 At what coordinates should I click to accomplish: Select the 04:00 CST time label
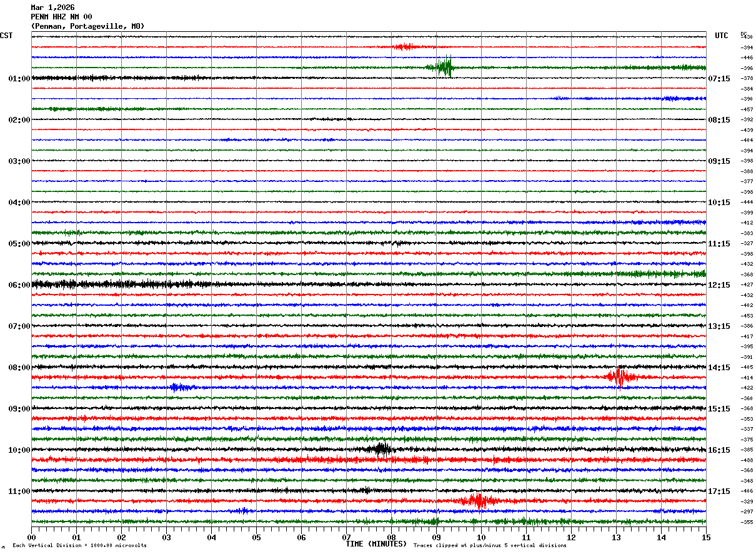(19, 203)
